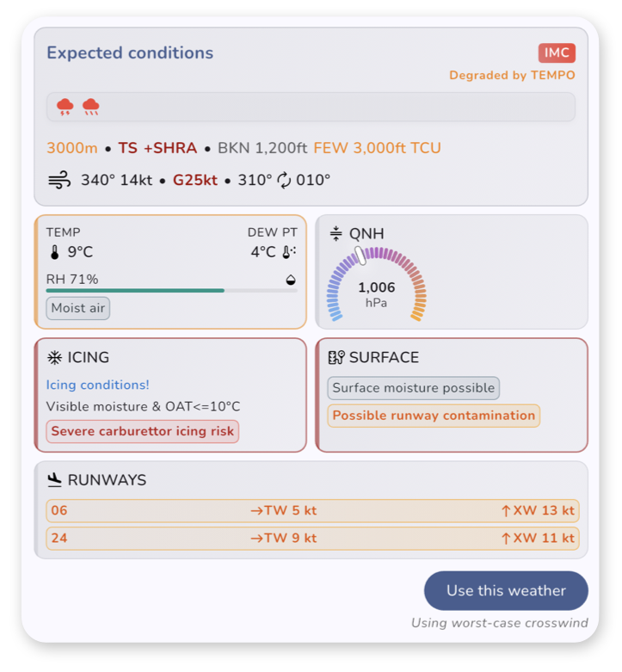Select runway 24 row

(312, 539)
